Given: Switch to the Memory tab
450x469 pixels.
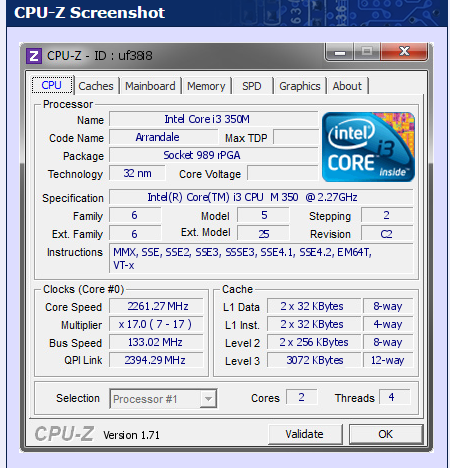Looking at the screenshot, I should coord(206,86).
